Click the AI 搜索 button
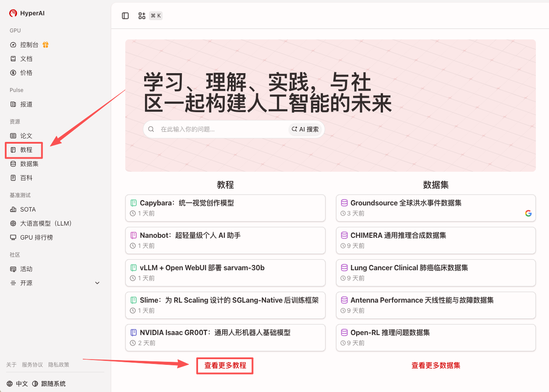549x392 pixels. [305, 129]
